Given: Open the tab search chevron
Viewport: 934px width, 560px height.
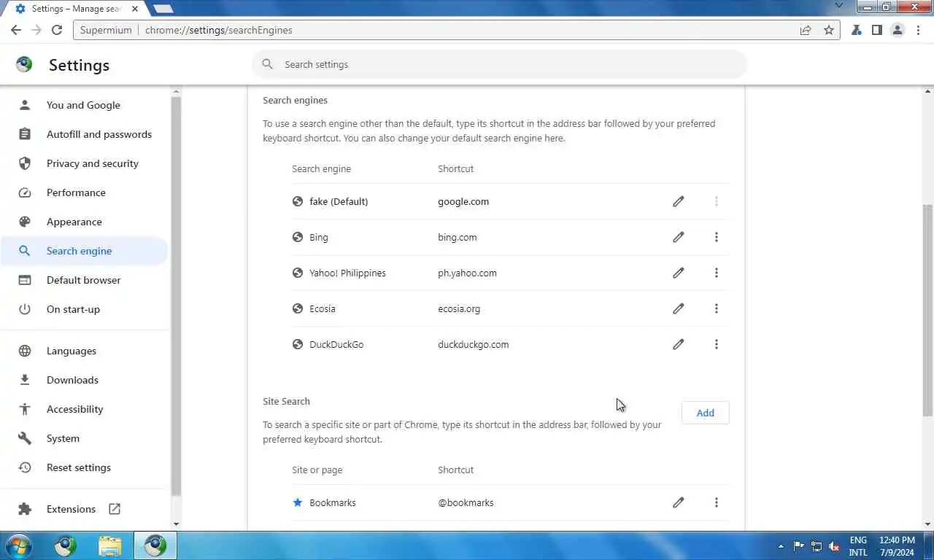Looking at the screenshot, I should click(840, 6).
